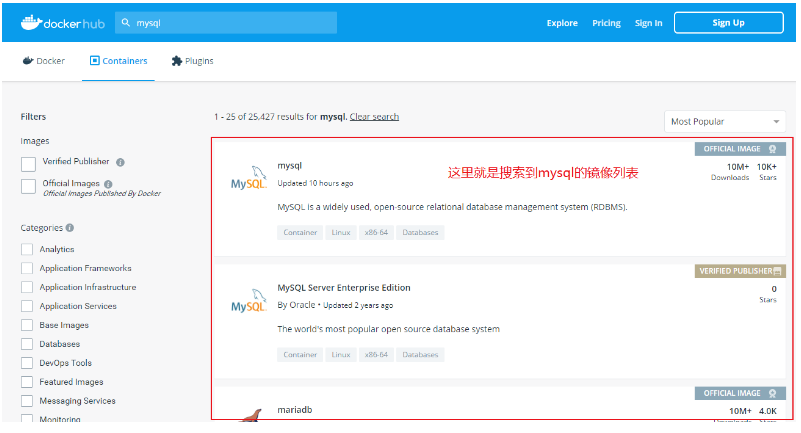
Task: Click ribbon icon on mysql Official Image badge
Action: point(772,149)
